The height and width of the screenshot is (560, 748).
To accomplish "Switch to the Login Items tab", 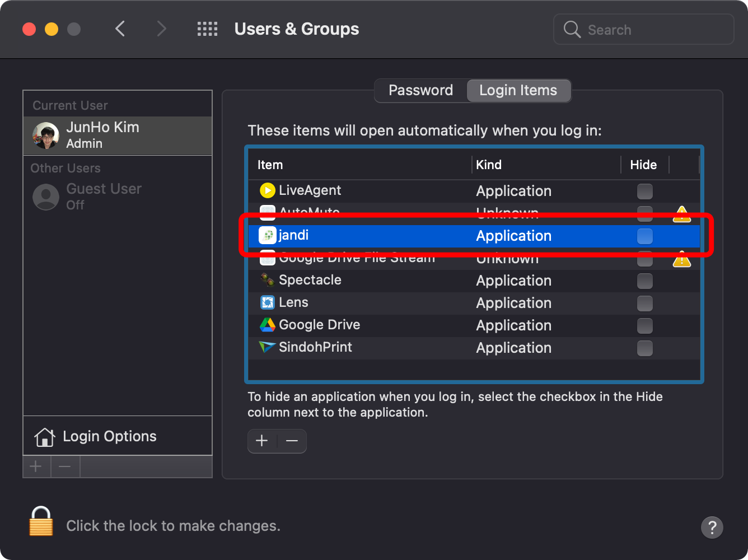I will pos(518,90).
